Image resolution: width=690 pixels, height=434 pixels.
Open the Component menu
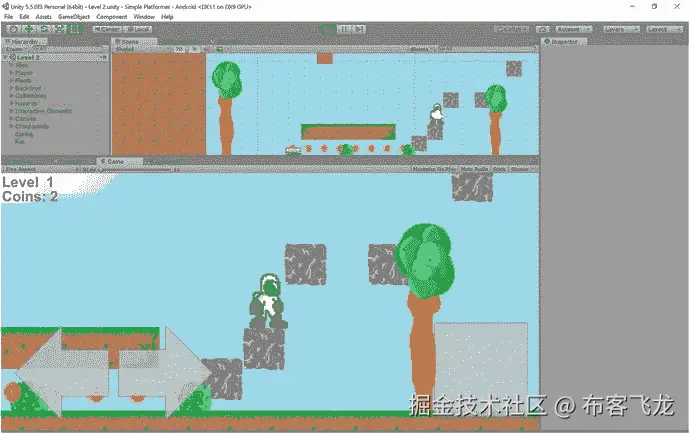112,17
